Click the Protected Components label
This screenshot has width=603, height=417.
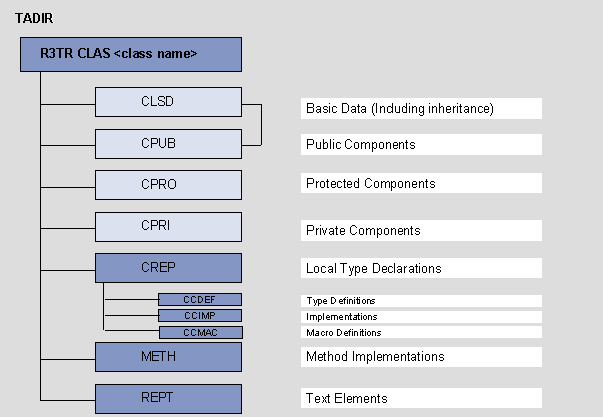[x=420, y=184]
